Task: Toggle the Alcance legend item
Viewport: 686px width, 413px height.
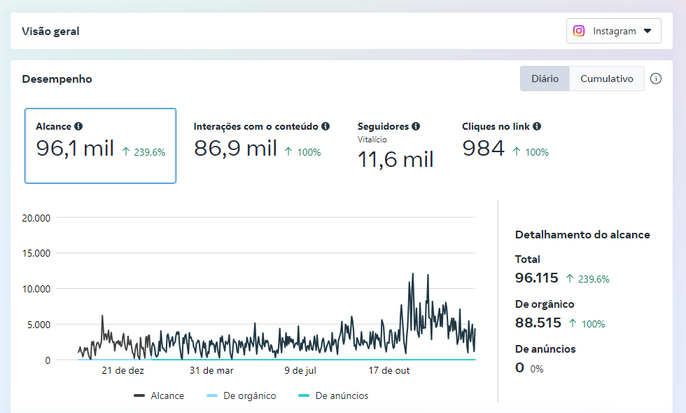Action: (159, 396)
